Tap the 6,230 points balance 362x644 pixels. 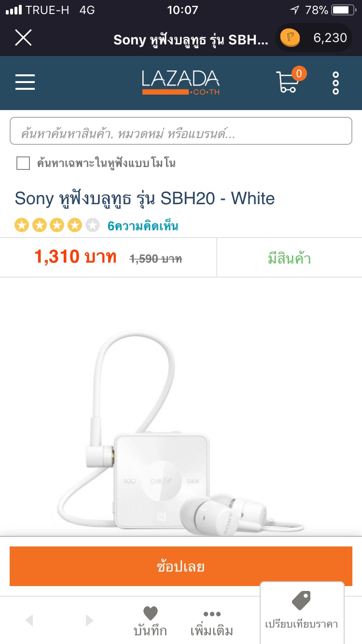pyautogui.click(x=330, y=38)
